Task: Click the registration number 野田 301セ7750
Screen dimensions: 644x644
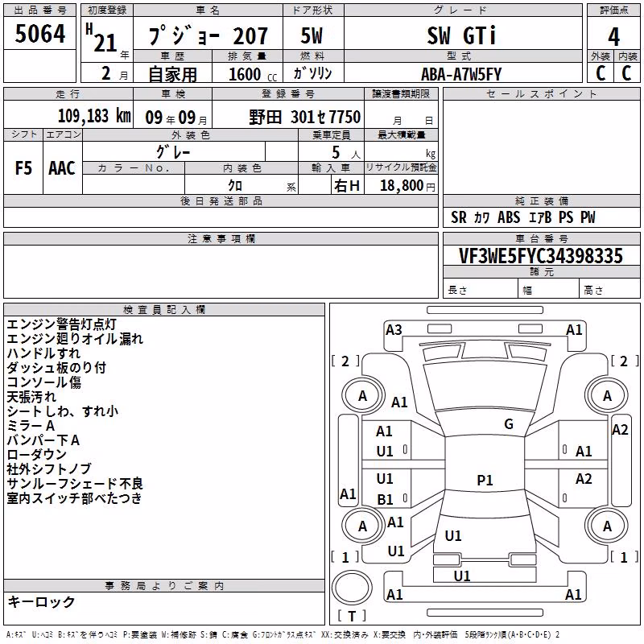Action: [x=304, y=118]
